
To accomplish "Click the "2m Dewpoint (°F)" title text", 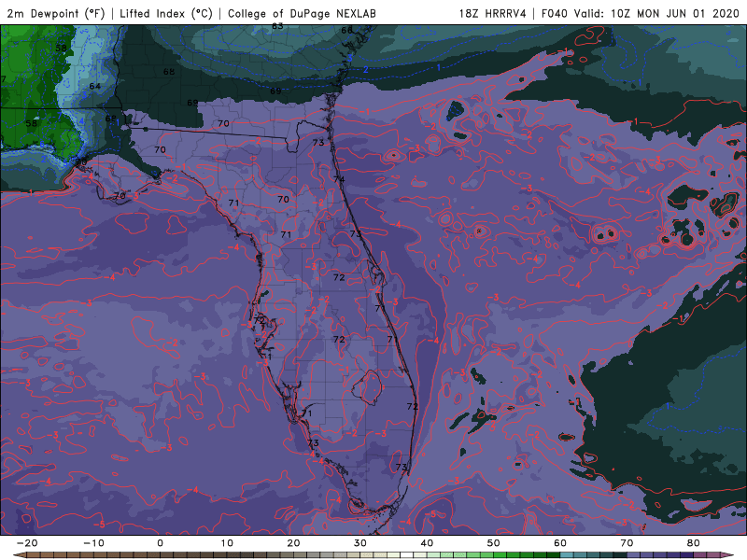I will [56, 13].
